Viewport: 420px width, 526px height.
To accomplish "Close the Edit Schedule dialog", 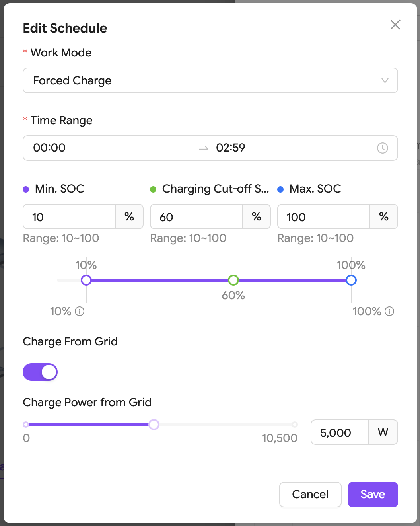I will (x=395, y=25).
